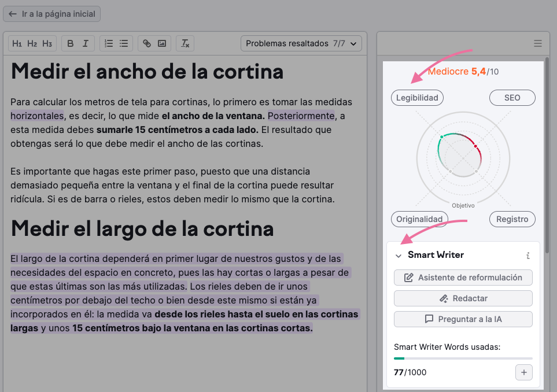
Task: Collapse the Smart Writer section
Action: click(x=398, y=255)
